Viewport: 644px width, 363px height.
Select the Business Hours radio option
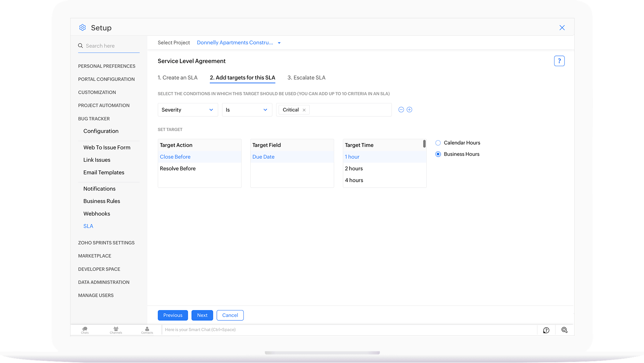tap(438, 154)
